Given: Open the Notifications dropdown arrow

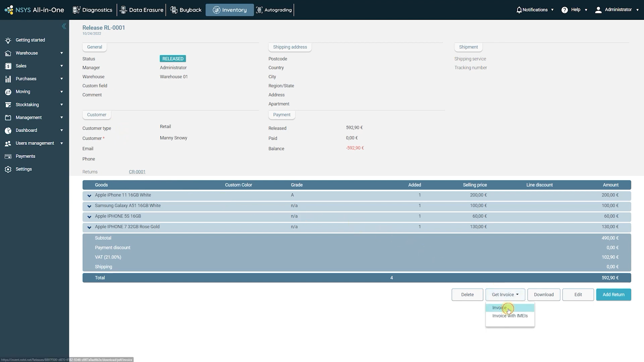Looking at the screenshot, I should (x=552, y=10).
